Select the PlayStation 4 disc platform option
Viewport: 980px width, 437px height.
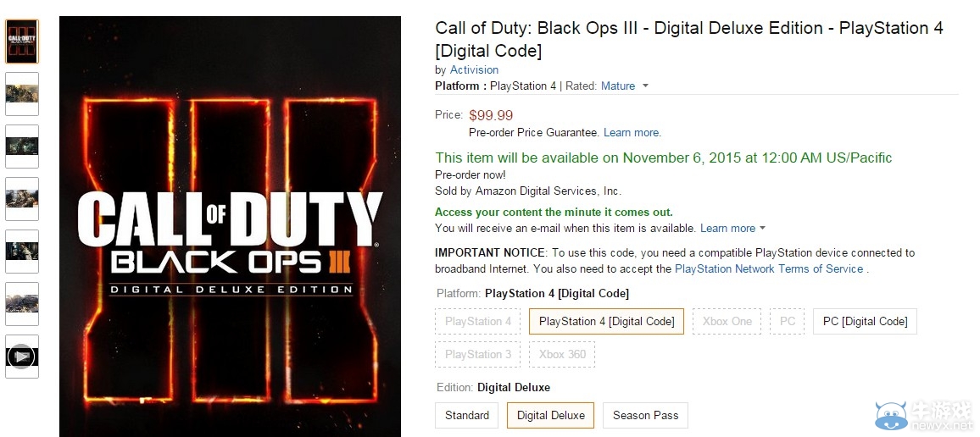coord(478,321)
